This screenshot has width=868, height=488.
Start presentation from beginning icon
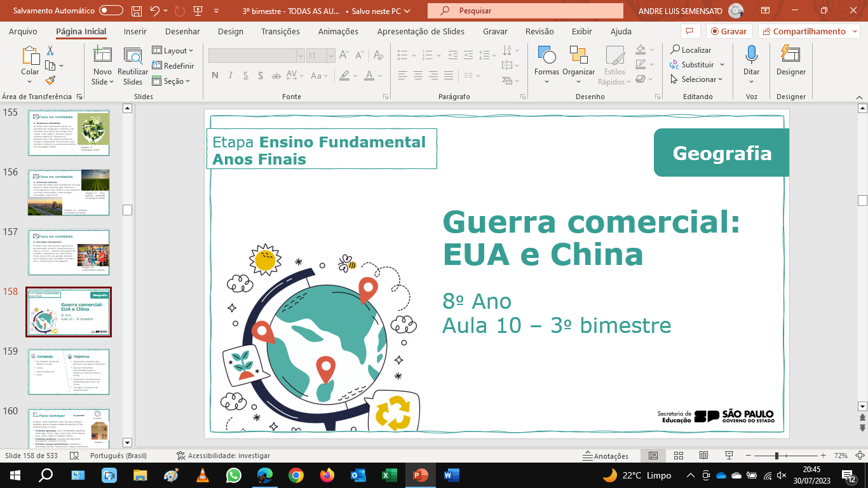(200, 11)
